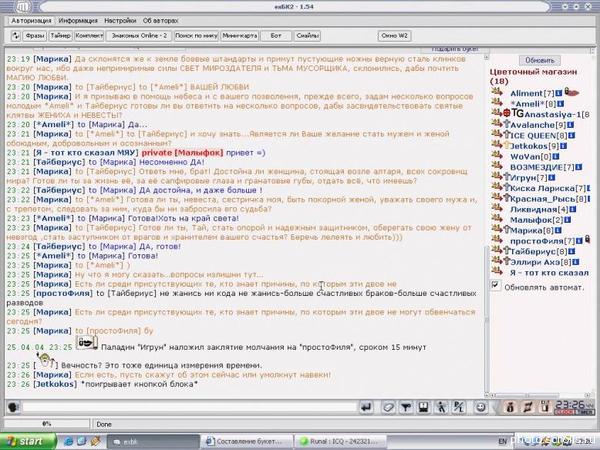Toggle the Обновлять автомат. checkbox
Image resolution: width=600 pixels, height=450 pixels.
pyautogui.click(x=496, y=285)
